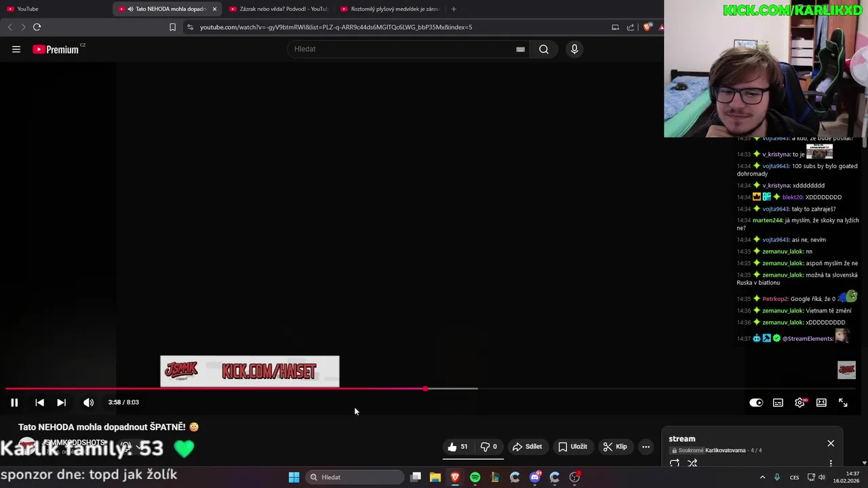This screenshot has height=488, width=868.
Task: Open Brave Shields lion icon
Action: [647, 27]
